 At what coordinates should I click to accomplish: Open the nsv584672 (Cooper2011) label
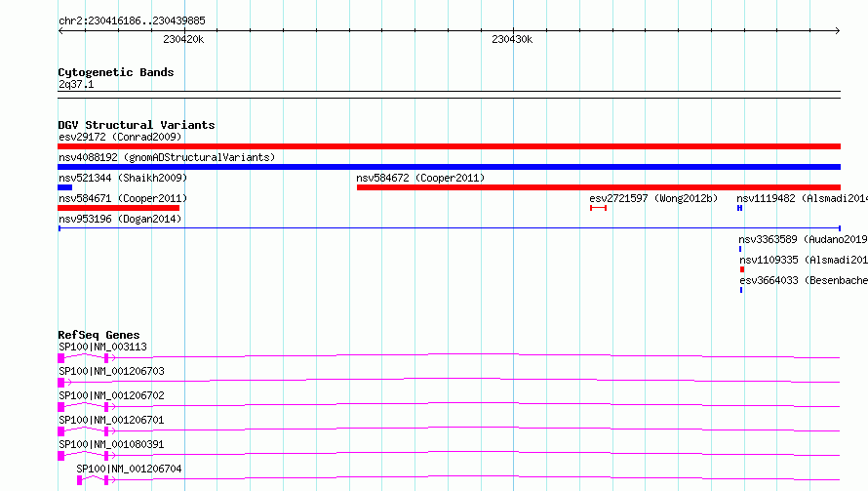(420, 178)
